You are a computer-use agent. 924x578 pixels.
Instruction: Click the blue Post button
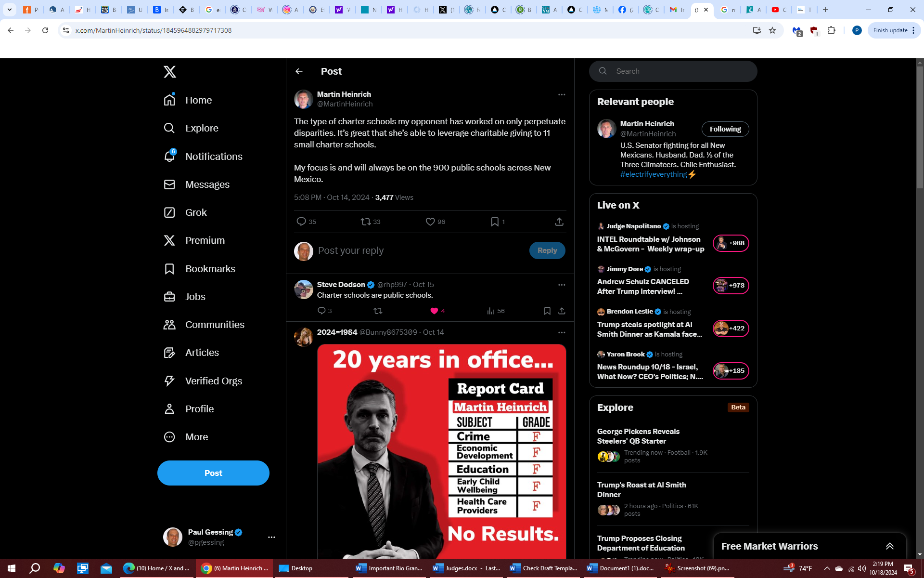213,473
